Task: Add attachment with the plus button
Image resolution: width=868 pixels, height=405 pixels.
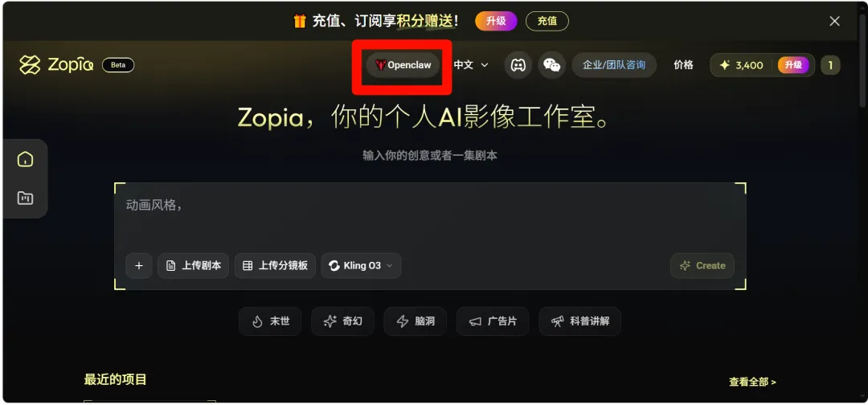Action: click(139, 265)
